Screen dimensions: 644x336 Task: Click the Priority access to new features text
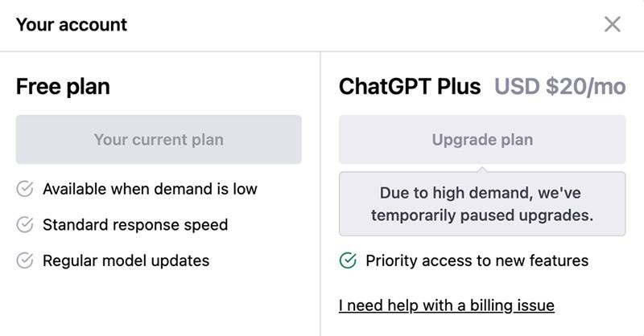[x=477, y=260]
